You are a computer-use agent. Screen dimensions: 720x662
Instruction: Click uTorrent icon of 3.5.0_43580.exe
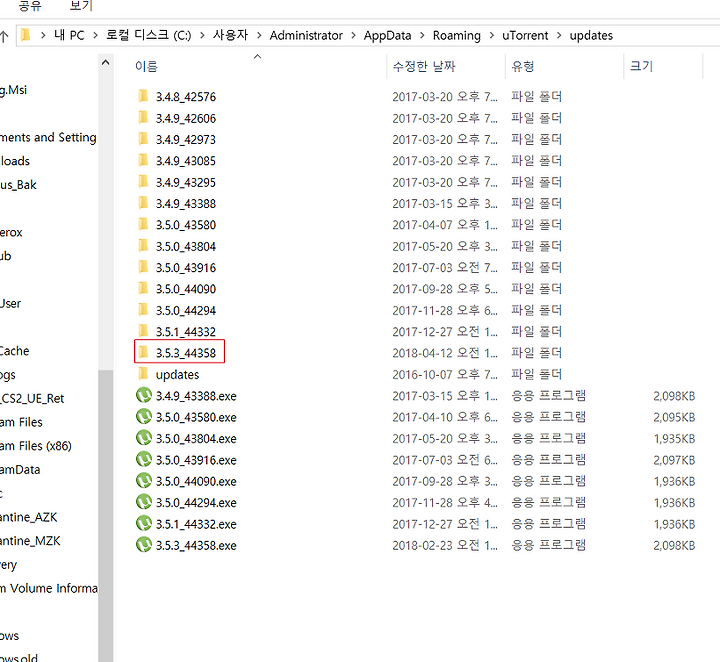[x=144, y=416]
